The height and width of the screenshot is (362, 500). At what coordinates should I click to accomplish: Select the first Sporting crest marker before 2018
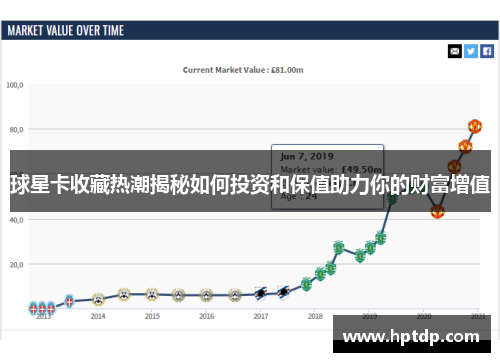click(306, 284)
